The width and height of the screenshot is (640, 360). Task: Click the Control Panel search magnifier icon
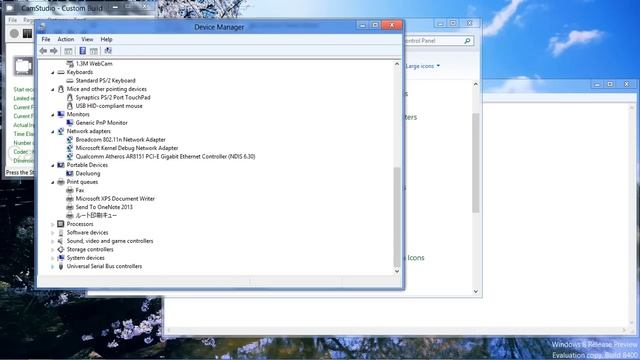click(467, 41)
